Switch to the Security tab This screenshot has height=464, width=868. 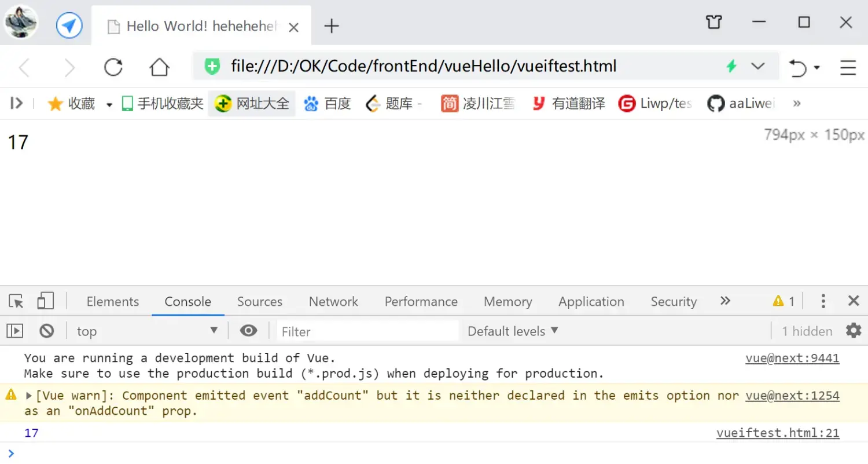(674, 301)
